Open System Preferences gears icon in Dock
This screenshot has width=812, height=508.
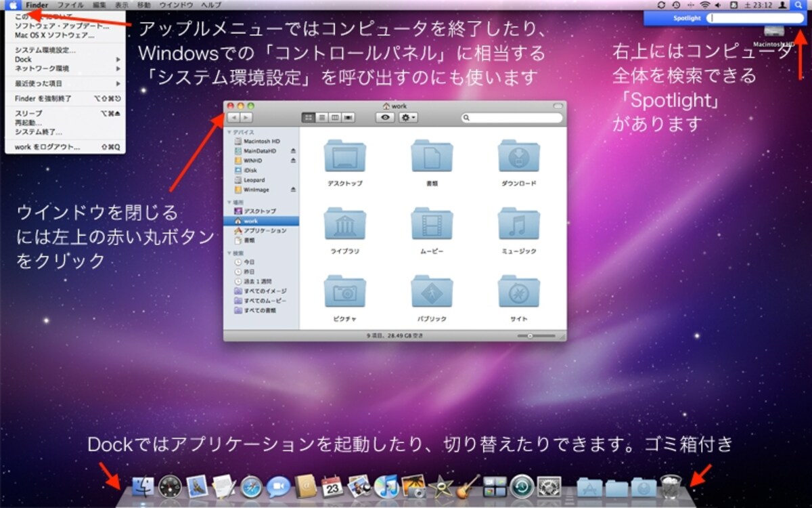coord(549,487)
